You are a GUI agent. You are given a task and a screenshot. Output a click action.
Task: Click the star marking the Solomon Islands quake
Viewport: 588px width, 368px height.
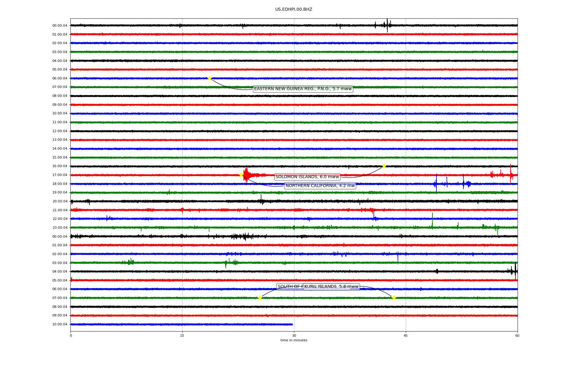tap(384, 166)
